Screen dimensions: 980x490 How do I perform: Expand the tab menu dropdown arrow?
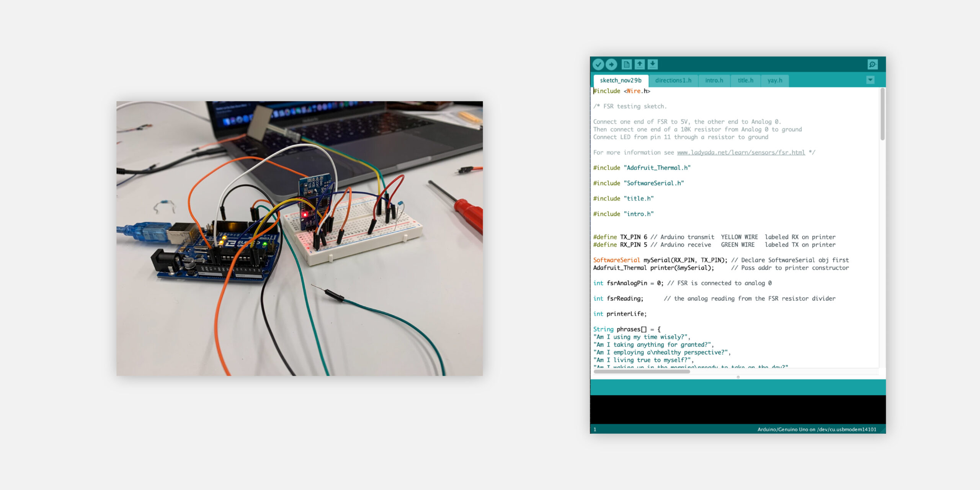pyautogui.click(x=870, y=80)
